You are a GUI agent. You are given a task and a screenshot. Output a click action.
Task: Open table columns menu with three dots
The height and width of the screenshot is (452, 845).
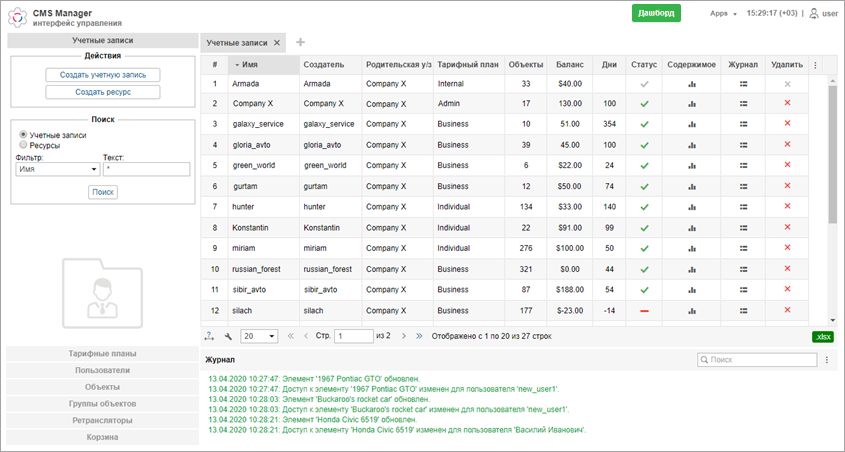[815, 65]
